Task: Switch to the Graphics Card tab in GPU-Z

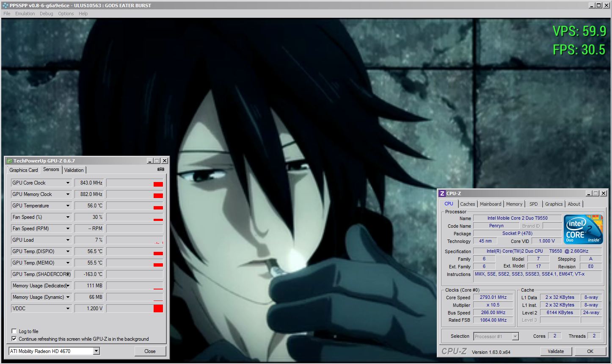Action: point(24,170)
